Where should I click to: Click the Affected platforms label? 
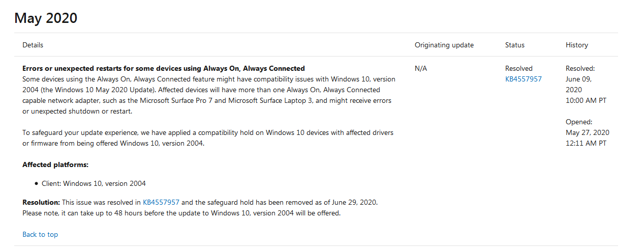point(55,164)
